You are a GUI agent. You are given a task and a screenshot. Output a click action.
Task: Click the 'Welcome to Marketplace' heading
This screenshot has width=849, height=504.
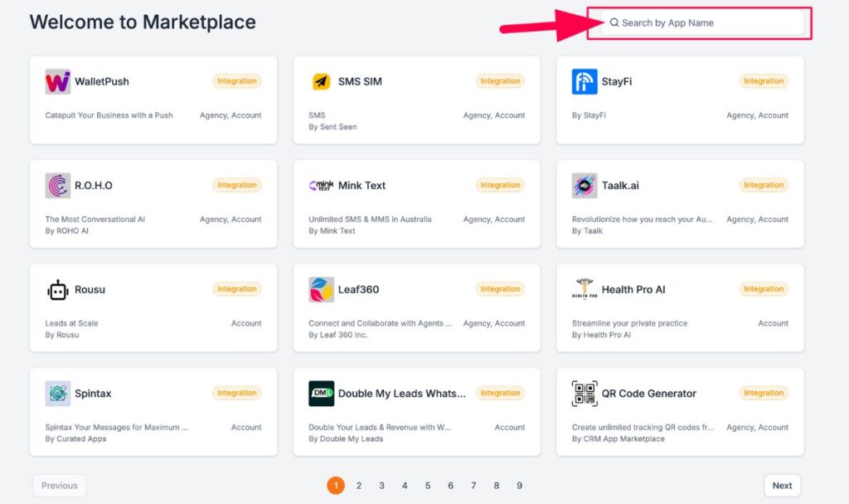(x=143, y=22)
